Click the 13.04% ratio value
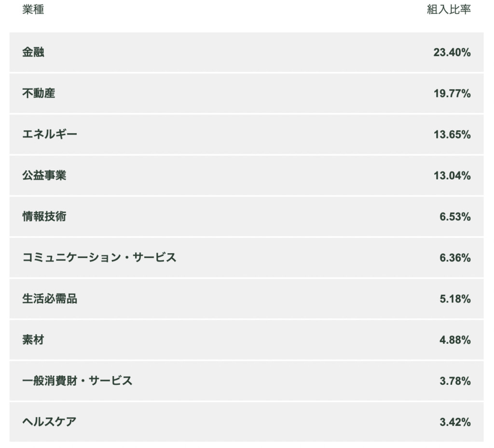 (x=452, y=176)
